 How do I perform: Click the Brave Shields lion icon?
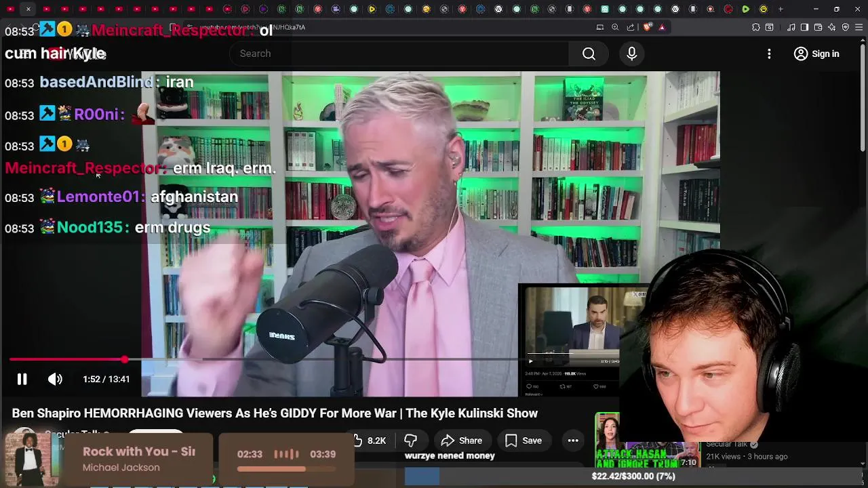tap(647, 27)
